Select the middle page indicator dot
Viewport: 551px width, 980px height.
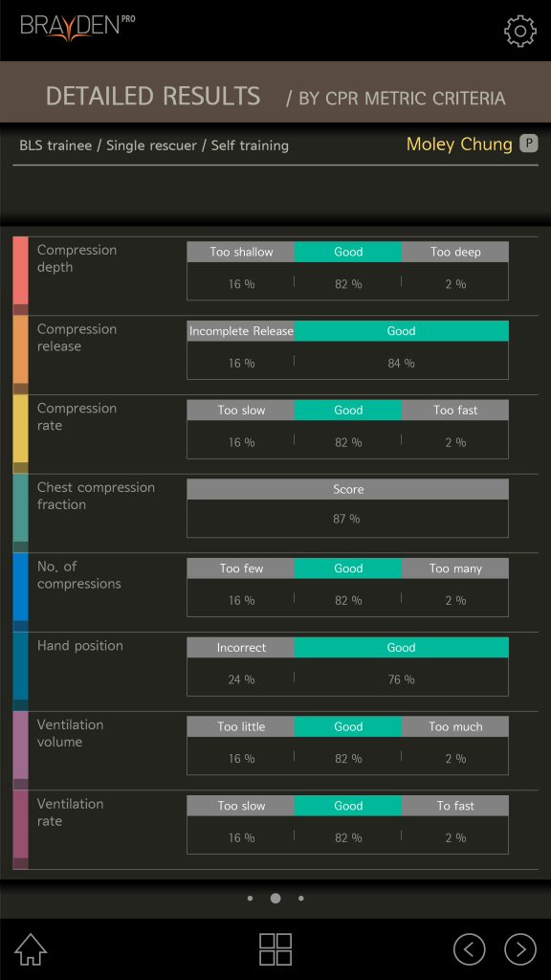275,898
